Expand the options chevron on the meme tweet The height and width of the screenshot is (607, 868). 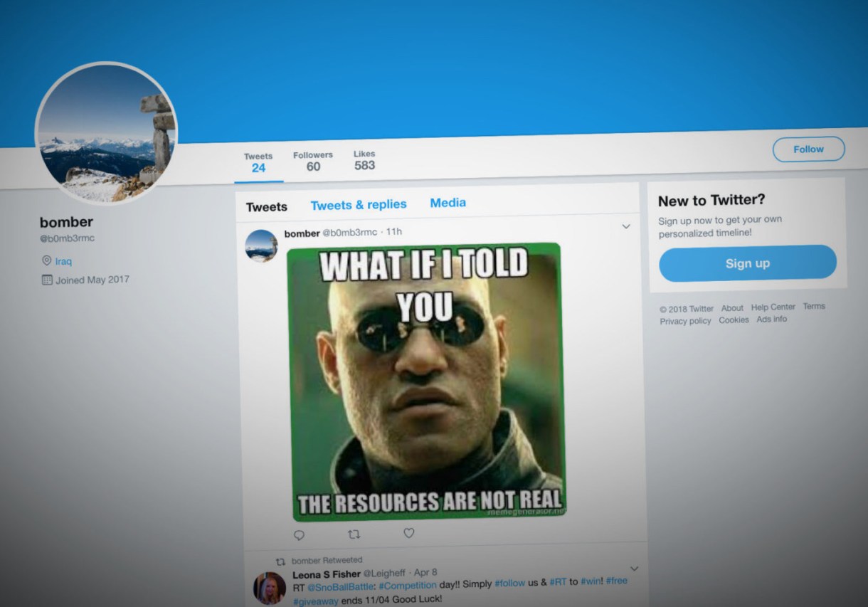[626, 227]
